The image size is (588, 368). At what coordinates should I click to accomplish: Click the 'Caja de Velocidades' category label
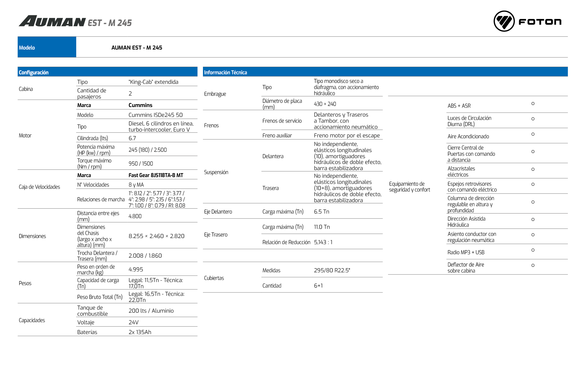pos(39,187)
